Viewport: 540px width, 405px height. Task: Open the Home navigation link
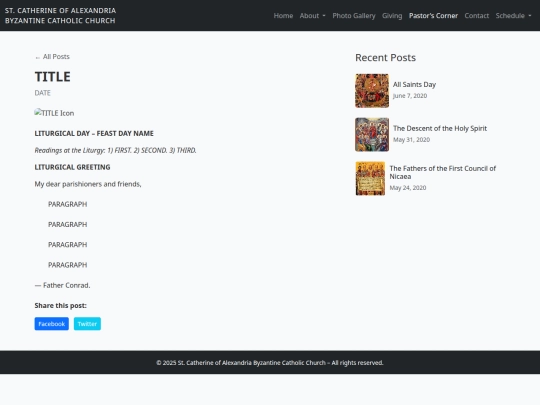point(283,15)
